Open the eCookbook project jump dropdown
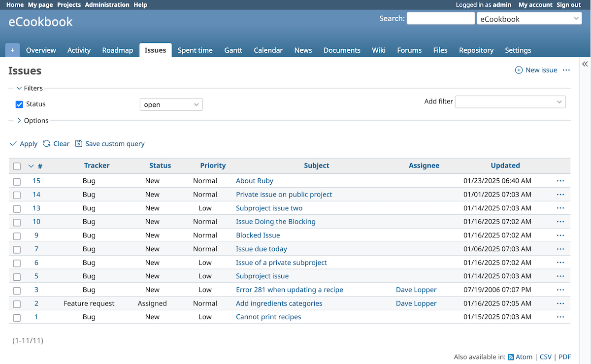 pyautogui.click(x=529, y=18)
